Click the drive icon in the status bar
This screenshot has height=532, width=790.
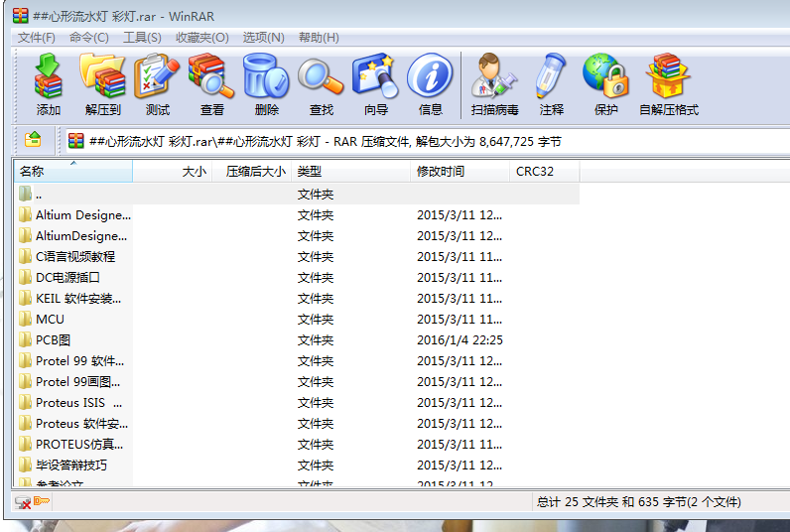[23, 502]
